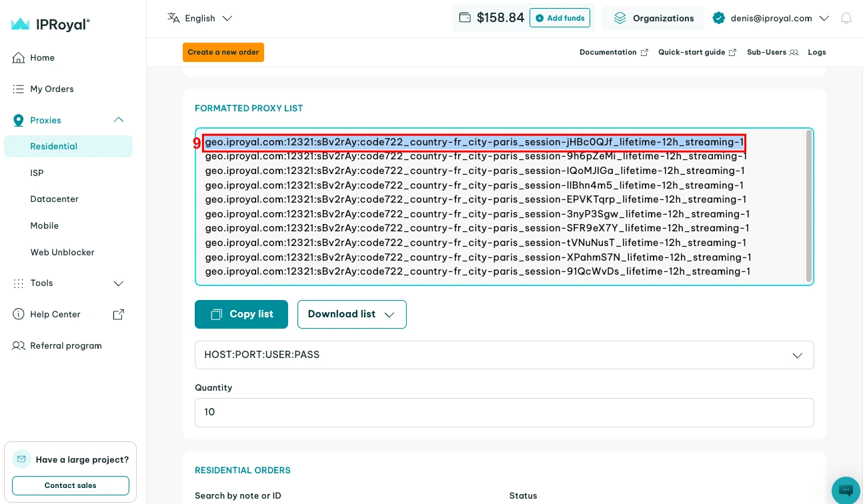Click the Add funds button
The image size is (863, 504).
click(x=560, y=18)
